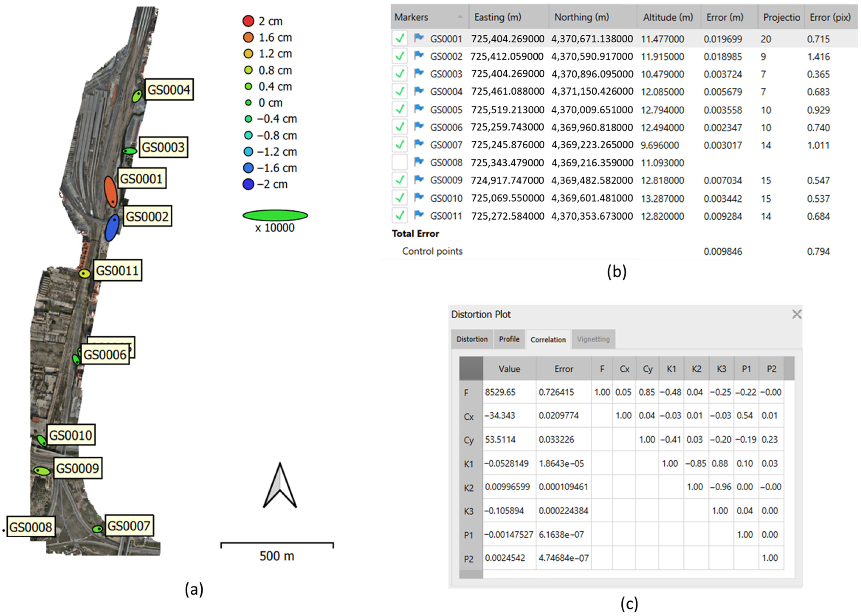Close the Distortion Plot window

[x=796, y=314]
